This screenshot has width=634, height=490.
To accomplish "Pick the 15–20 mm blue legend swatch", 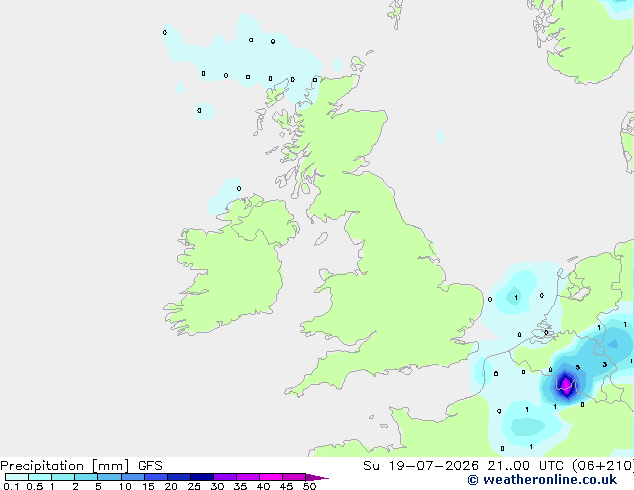I will click(155, 477).
